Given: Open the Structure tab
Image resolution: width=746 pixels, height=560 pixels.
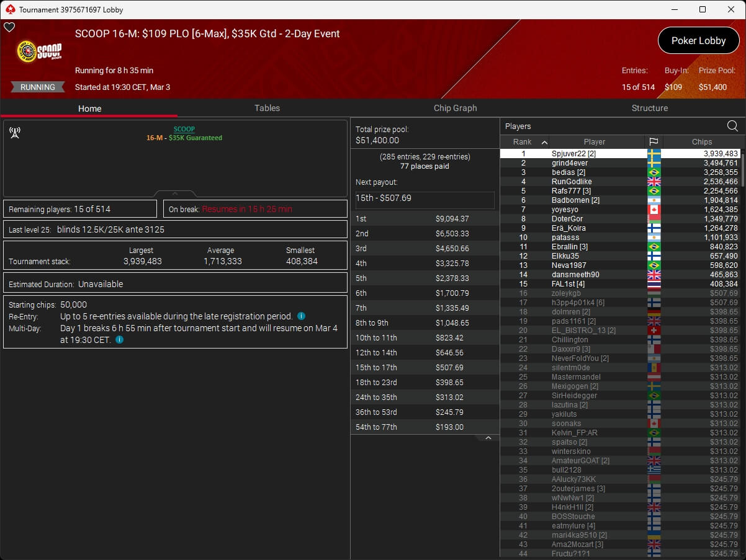Looking at the screenshot, I should click(x=649, y=108).
